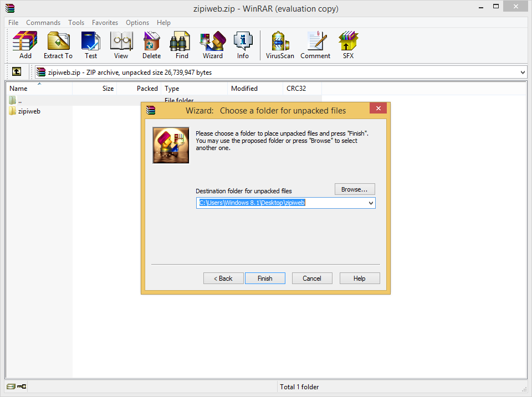Open the Favorites menu

[105, 22]
